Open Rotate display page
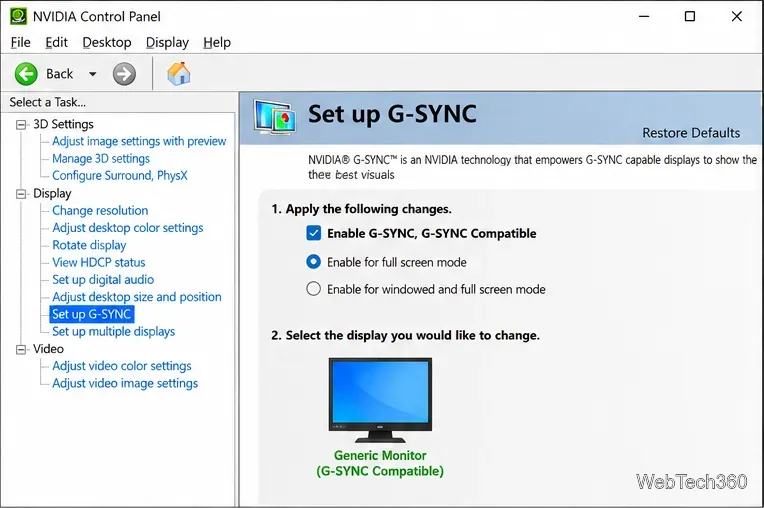Viewport: 764px width, 508px height. point(89,245)
